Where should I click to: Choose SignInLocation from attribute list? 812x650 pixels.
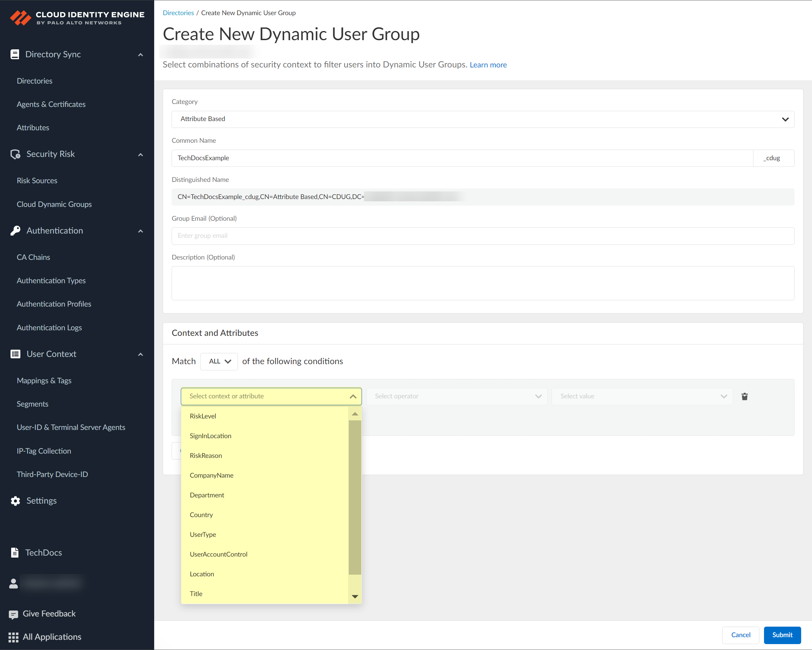210,436
